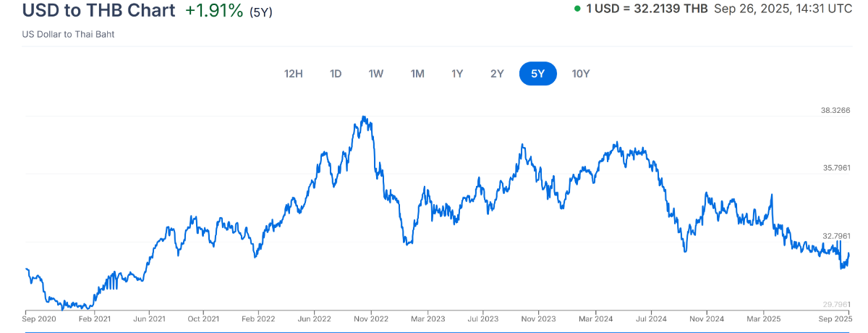The width and height of the screenshot is (868, 333).
Task: Click the Sep 2020 x-axis label
Action: pyautogui.click(x=39, y=319)
